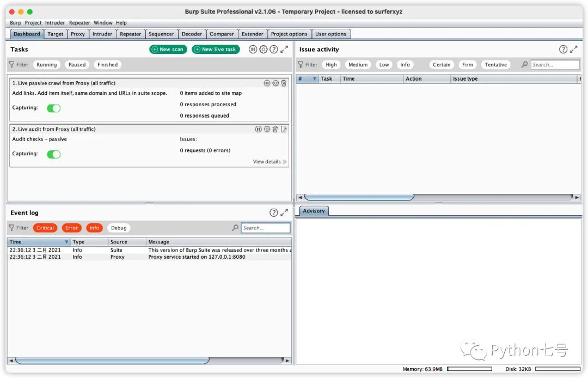
Task: Create a New live task
Action: [216, 49]
